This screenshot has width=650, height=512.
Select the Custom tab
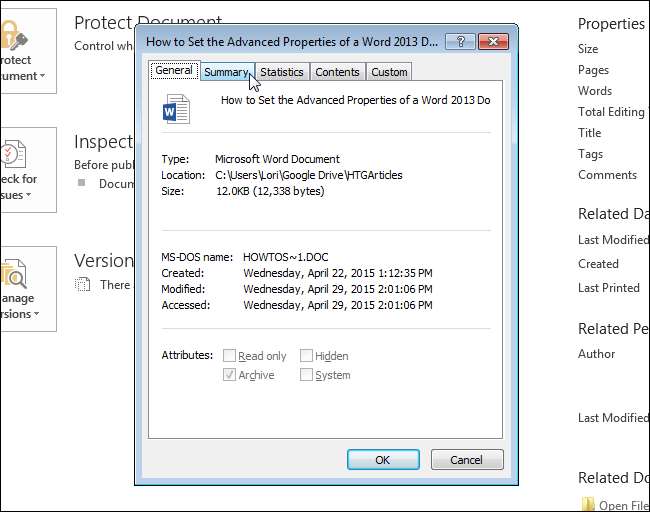389,72
